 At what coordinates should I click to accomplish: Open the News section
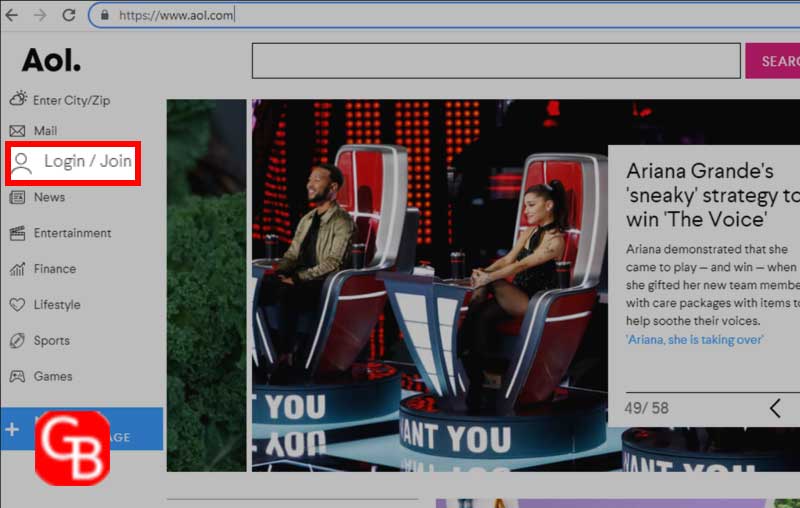tap(49, 197)
